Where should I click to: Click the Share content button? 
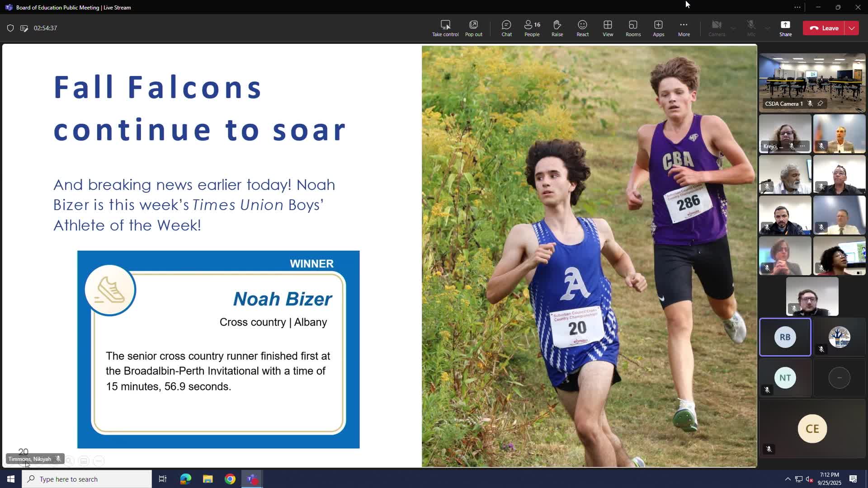tap(785, 28)
